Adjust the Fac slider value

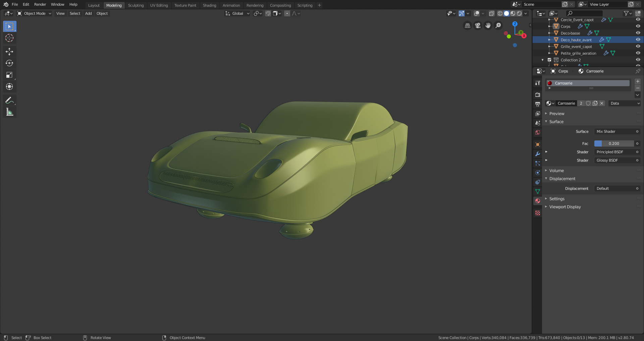(614, 144)
